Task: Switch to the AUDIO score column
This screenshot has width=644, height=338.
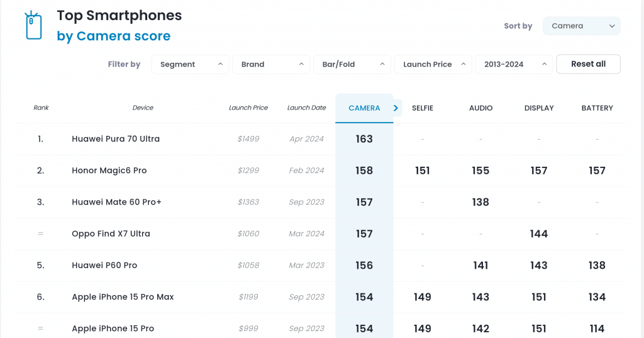Action: (480, 108)
